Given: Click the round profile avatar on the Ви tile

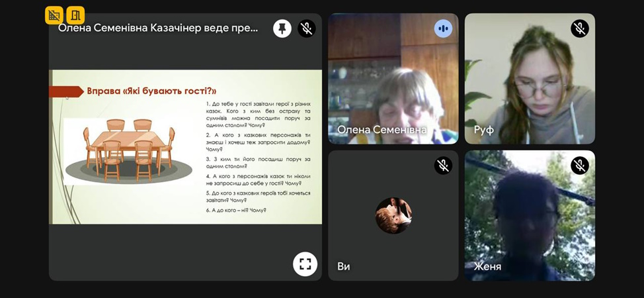Looking at the screenshot, I should (x=393, y=215).
